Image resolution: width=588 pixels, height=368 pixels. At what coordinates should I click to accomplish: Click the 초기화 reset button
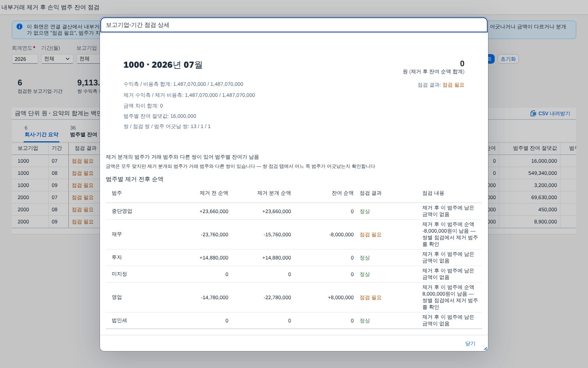(x=508, y=59)
